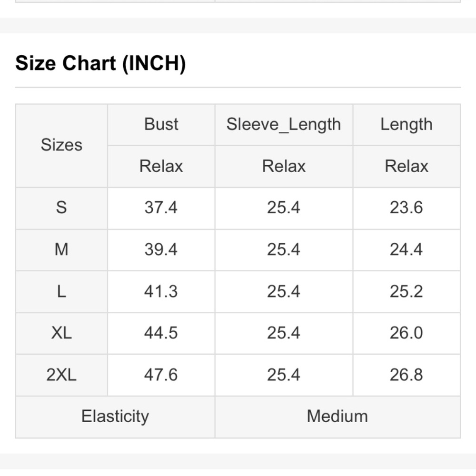Image resolution: width=476 pixels, height=476 pixels.
Task: Select the 26.8 length value
Action: (x=406, y=375)
